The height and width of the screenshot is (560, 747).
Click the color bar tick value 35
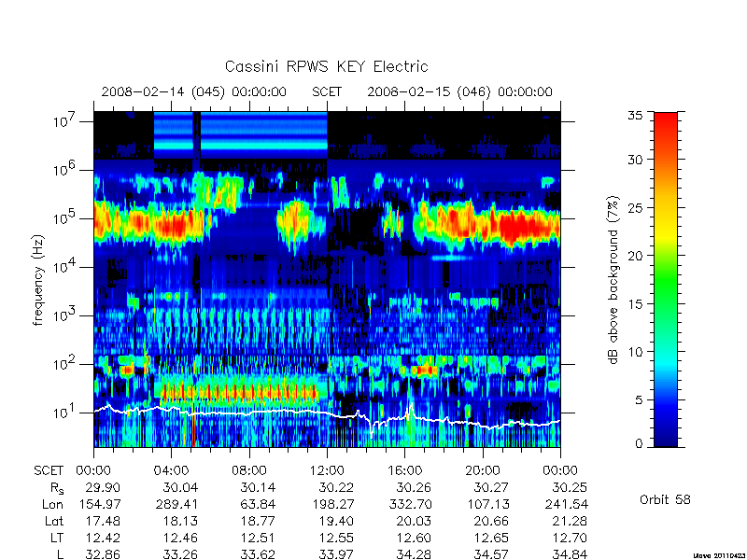[635, 116]
